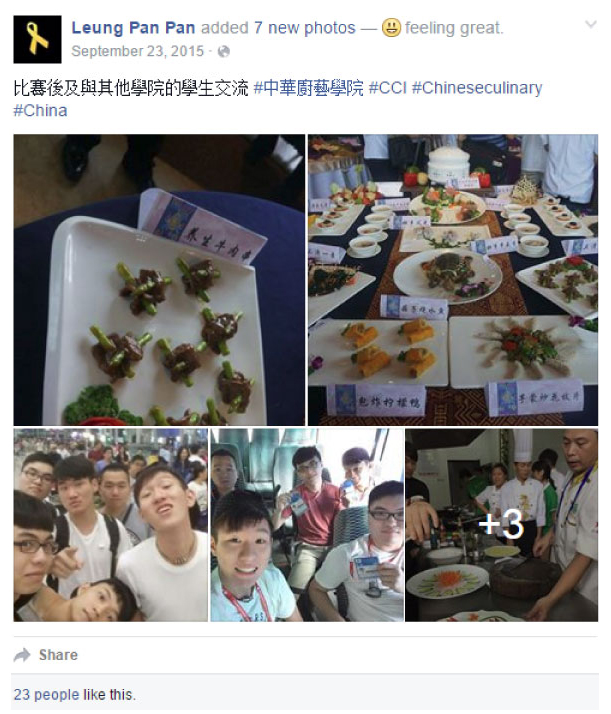Follow the #CCI hashtag
The height and width of the screenshot is (714, 611).
point(387,87)
